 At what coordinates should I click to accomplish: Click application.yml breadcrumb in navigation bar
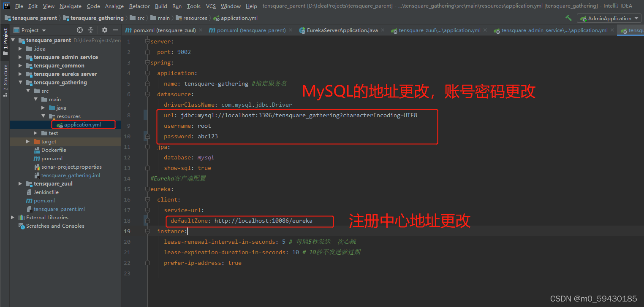[x=235, y=18]
